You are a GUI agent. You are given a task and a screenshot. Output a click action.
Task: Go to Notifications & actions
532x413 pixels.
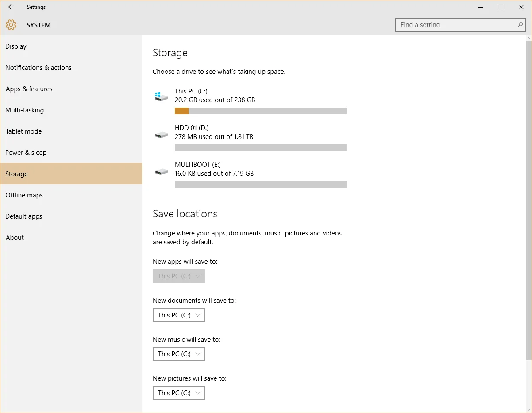tap(71, 68)
